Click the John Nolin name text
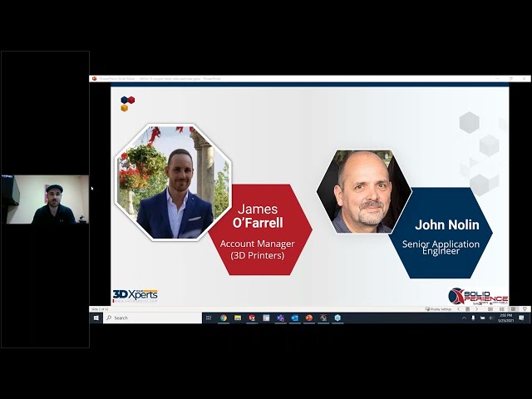532x399 pixels. [447, 224]
